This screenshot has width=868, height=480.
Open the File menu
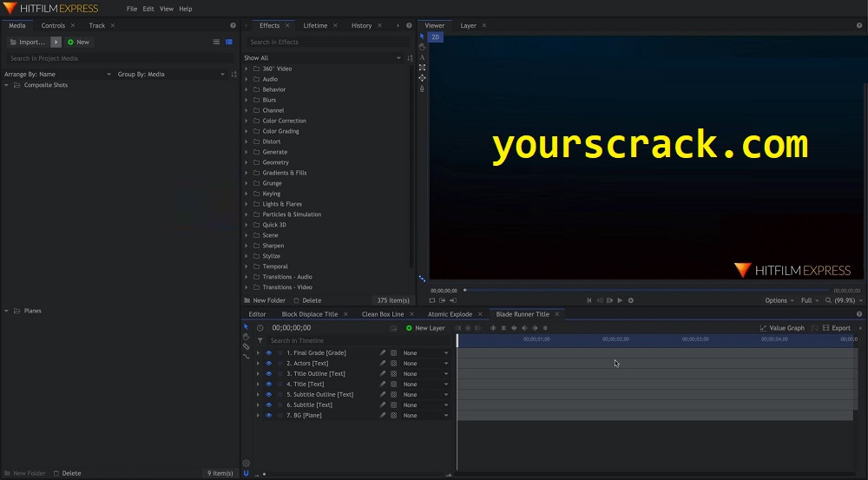coord(132,9)
